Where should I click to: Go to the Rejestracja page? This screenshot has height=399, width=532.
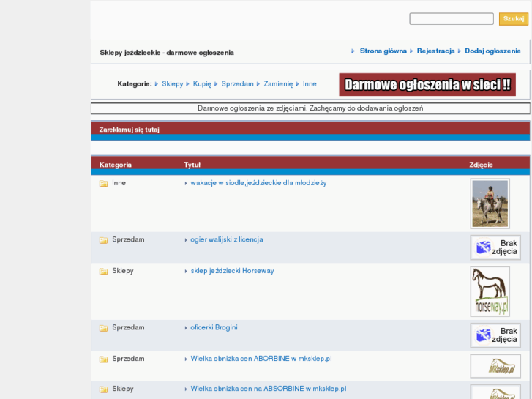click(435, 51)
